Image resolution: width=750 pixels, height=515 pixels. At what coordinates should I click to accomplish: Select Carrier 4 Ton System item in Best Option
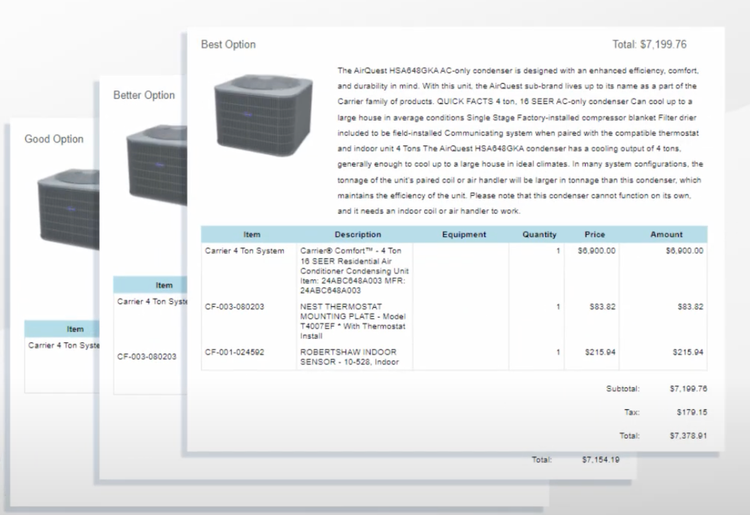(x=244, y=251)
